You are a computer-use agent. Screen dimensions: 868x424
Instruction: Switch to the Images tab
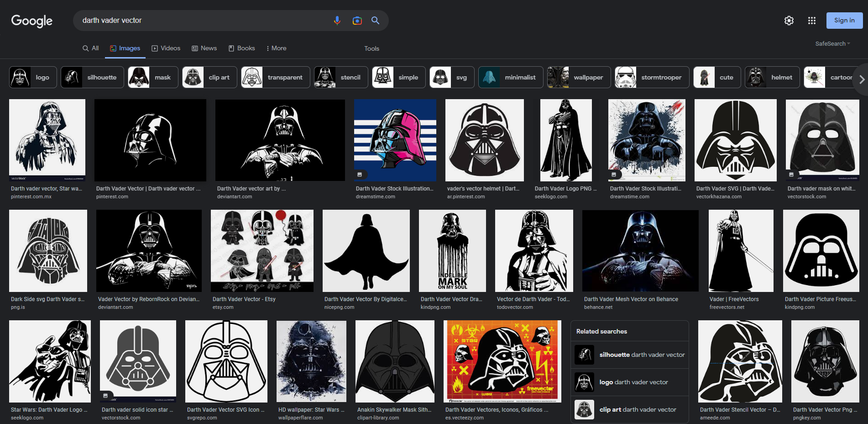pos(125,48)
